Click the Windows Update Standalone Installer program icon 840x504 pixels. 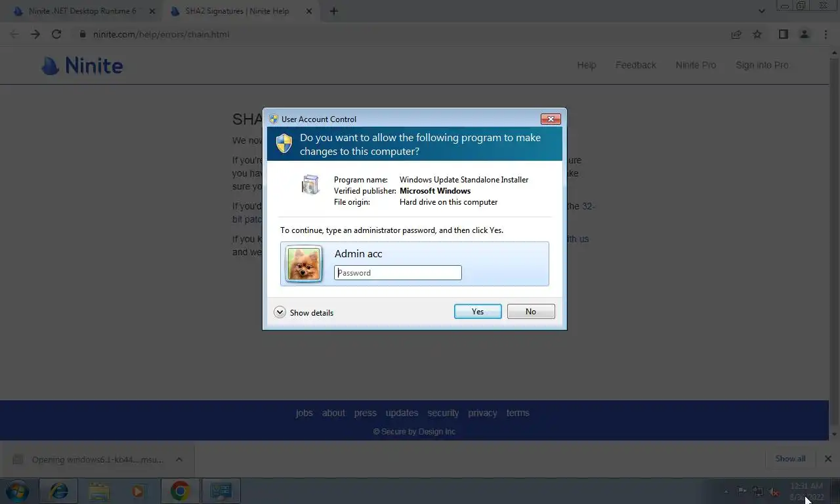310,184
